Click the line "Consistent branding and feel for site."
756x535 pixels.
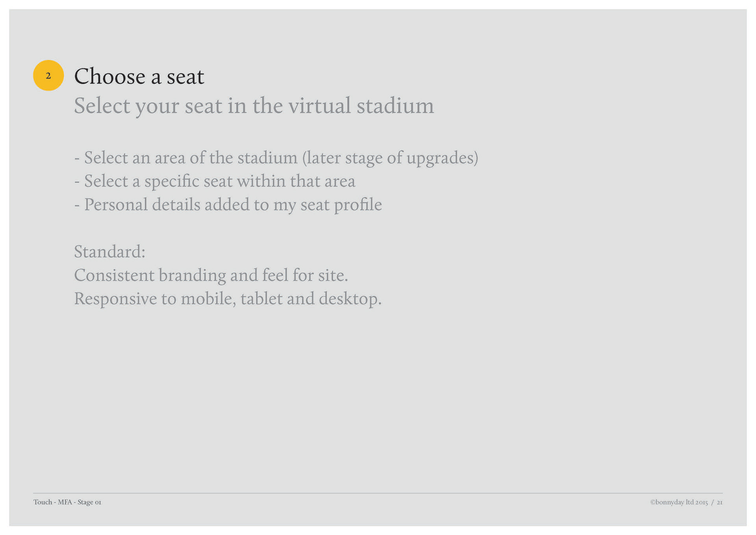coord(211,275)
